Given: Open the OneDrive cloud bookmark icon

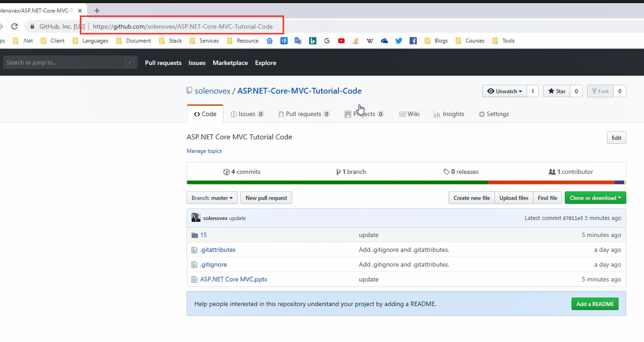Looking at the screenshot, I should coord(385,41).
